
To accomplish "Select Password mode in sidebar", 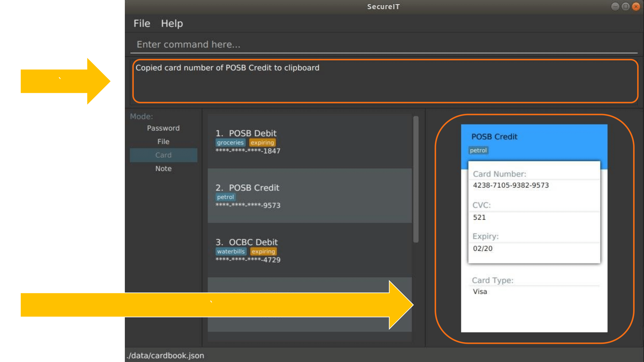I will [x=163, y=128].
